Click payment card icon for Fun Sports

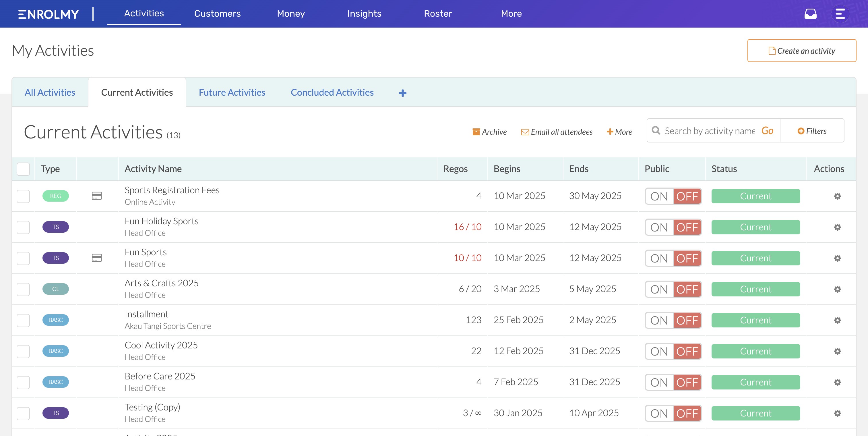click(x=97, y=258)
